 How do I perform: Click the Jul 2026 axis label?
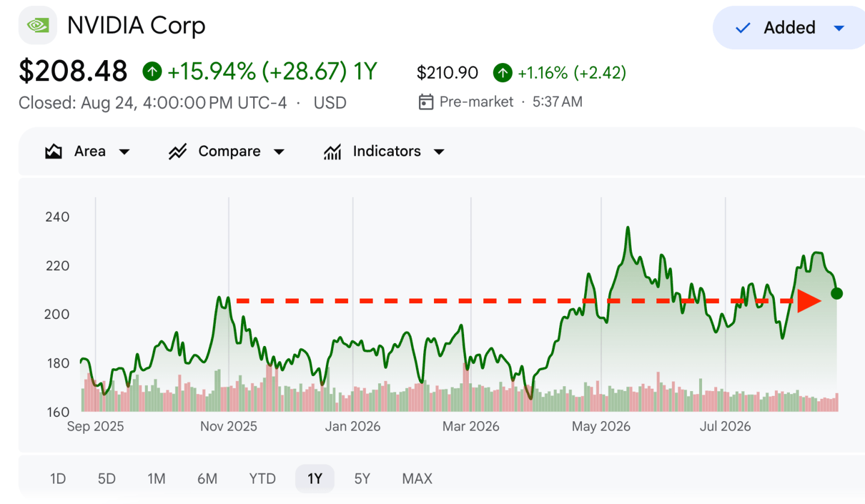[726, 427]
